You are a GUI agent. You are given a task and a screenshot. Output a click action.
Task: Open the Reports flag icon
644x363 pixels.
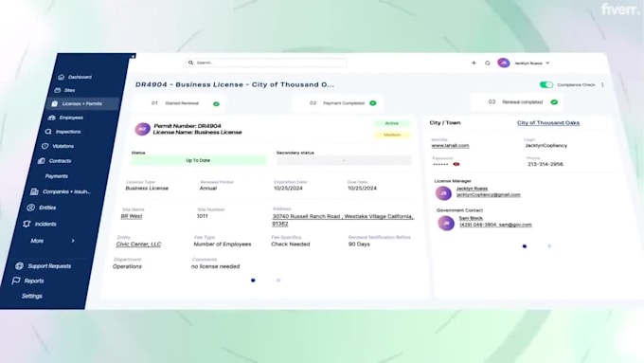tap(15, 281)
